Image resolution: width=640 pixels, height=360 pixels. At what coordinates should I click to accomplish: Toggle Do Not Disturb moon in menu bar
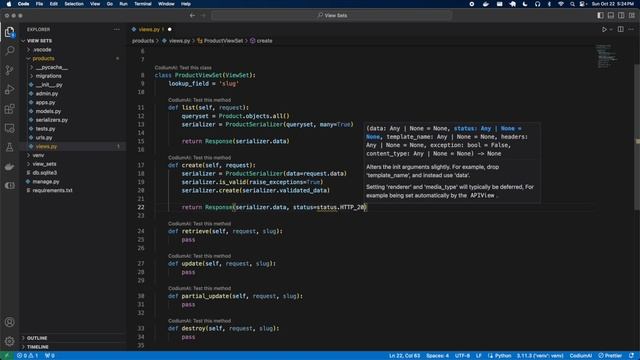coord(525,4)
